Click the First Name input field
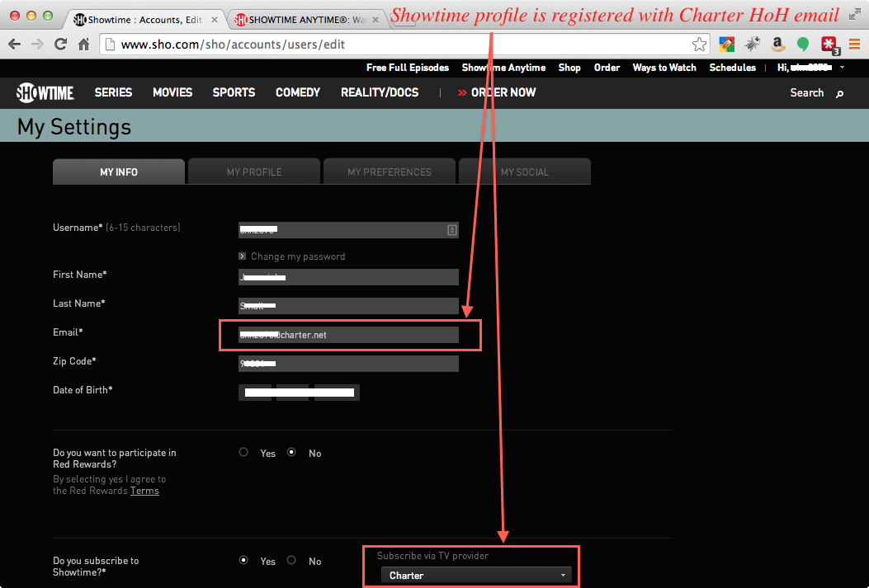The image size is (869, 588). coord(348,277)
